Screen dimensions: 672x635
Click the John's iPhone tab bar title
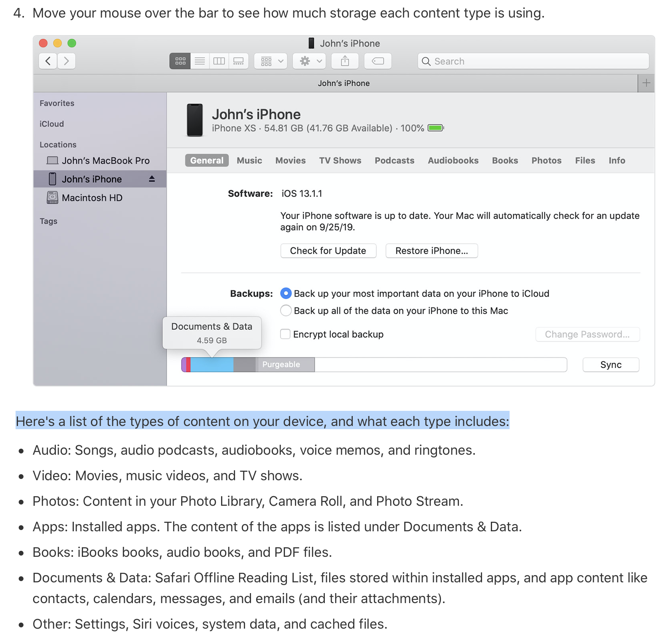[344, 83]
